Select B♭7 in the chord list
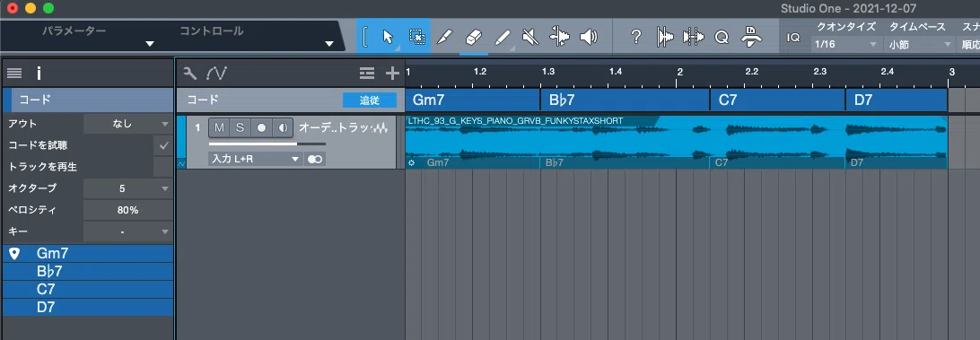 click(88, 271)
